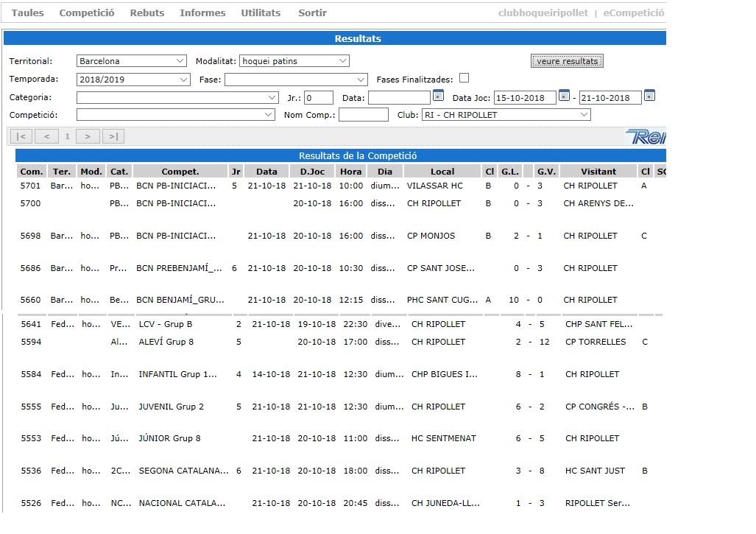Select competition row 5536

(x=340, y=471)
